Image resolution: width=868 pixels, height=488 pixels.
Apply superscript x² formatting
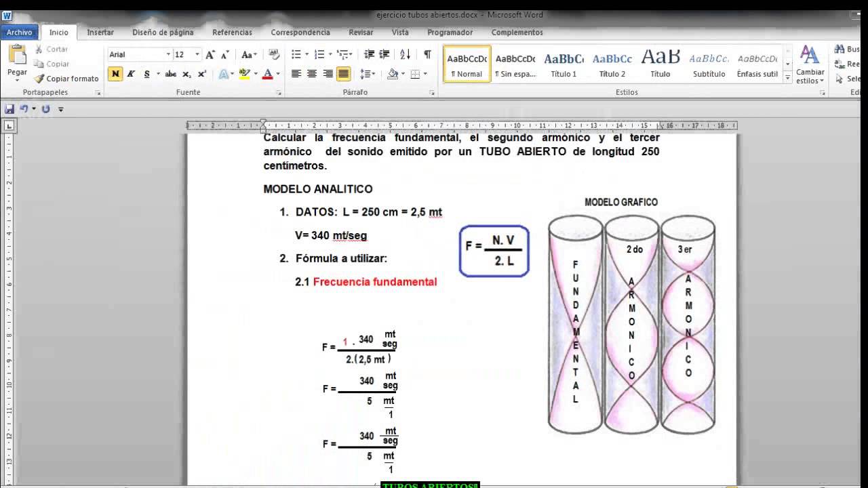(x=201, y=74)
